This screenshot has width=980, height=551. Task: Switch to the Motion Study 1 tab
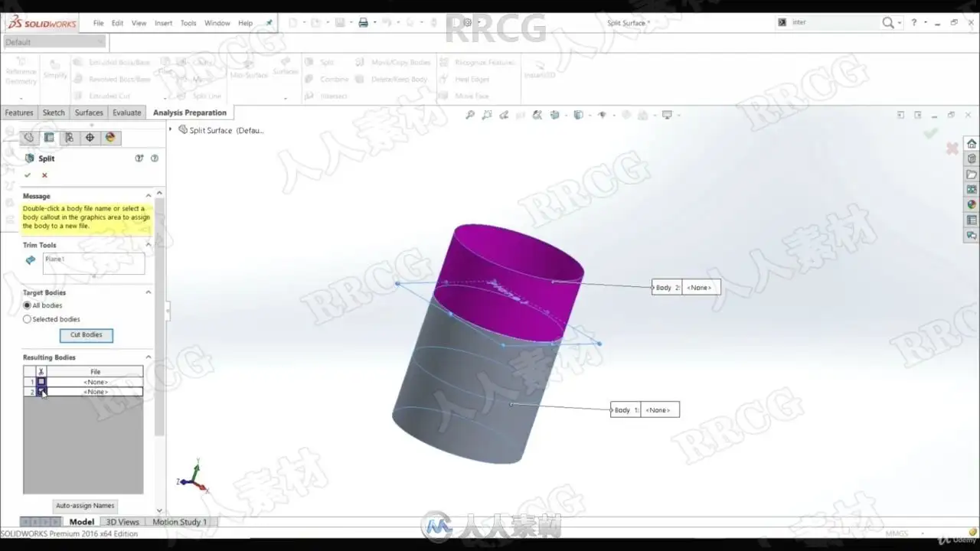click(179, 522)
